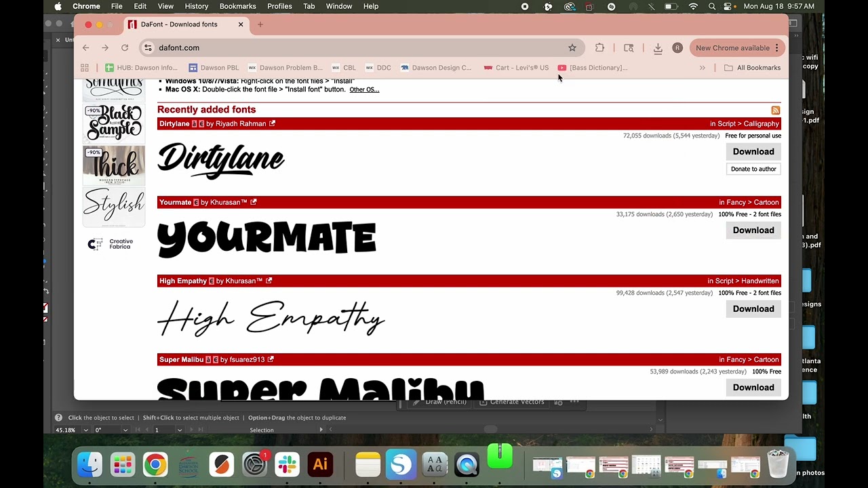Viewport: 868px width, 488px height.
Task: Open the Chrome three-dot menu
Action: (x=777, y=47)
